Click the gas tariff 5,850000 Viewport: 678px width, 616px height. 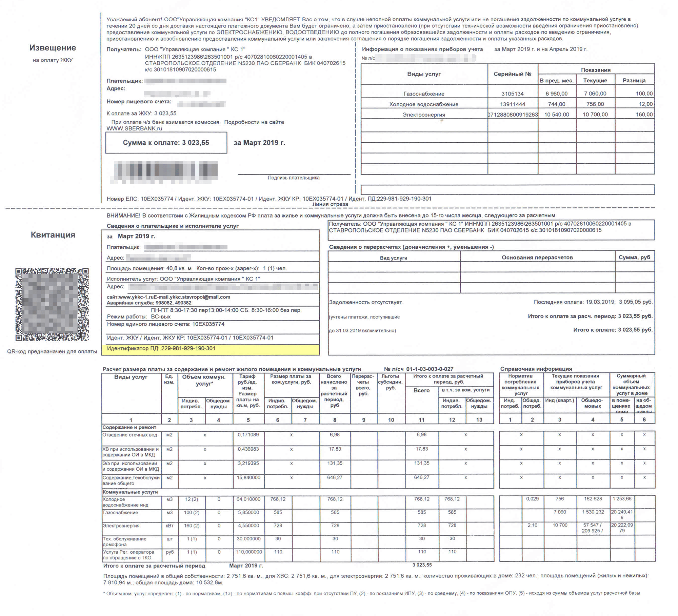(x=249, y=512)
